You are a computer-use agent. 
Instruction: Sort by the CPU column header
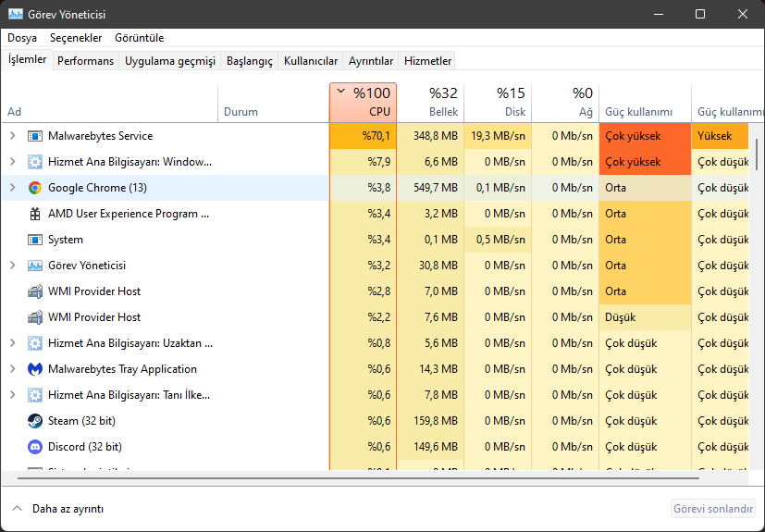click(363, 103)
